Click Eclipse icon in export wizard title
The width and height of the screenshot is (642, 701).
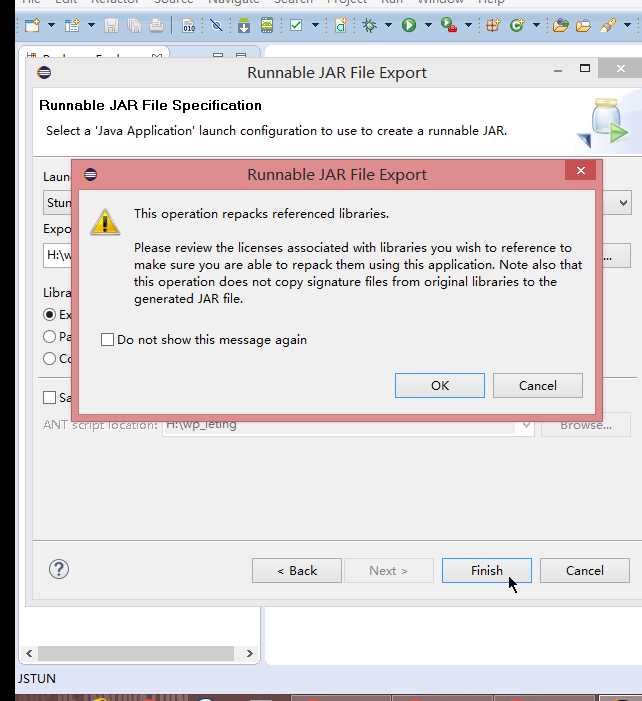click(x=44, y=72)
